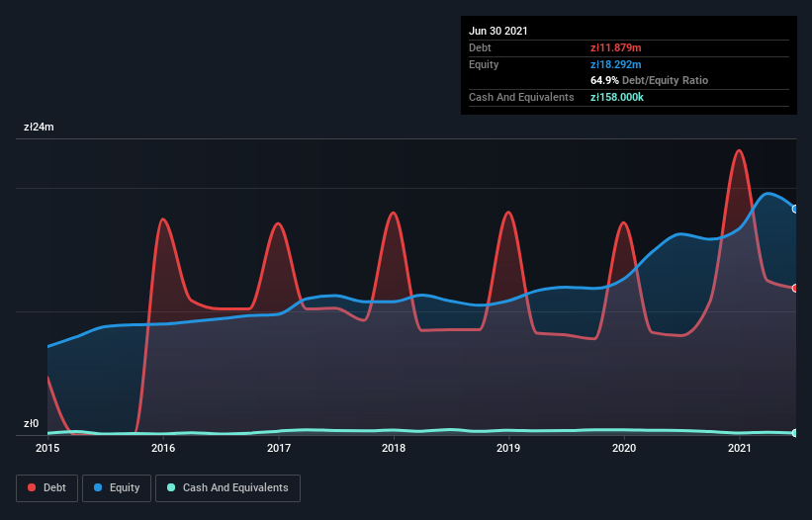
Task: Click the zł0 axis label
Action: coord(31,424)
